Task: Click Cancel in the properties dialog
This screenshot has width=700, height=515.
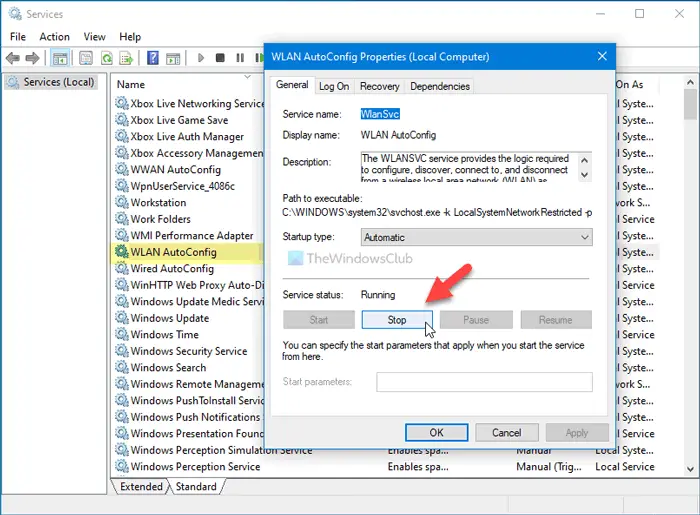Action: (507, 432)
